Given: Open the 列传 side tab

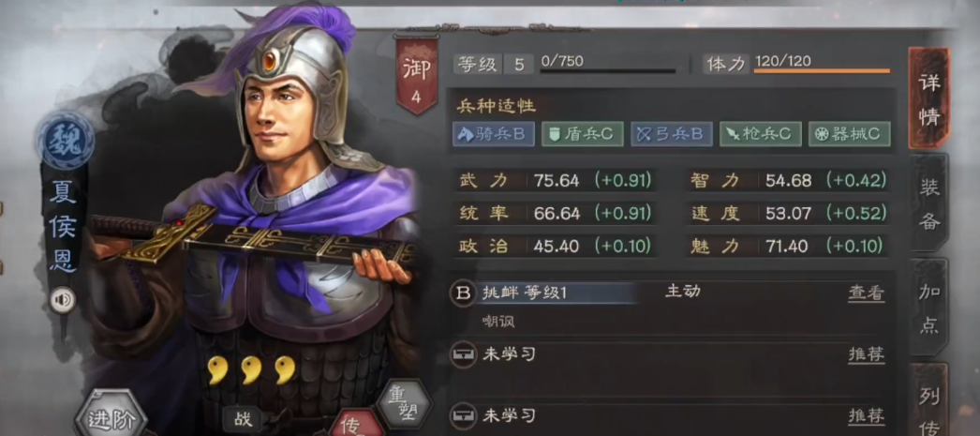Looking at the screenshot, I should (x=929, y=400).
